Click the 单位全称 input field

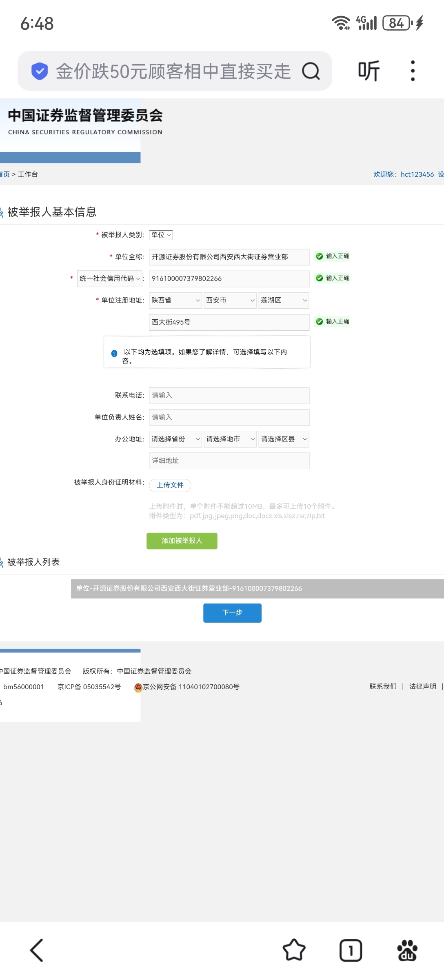229,257
